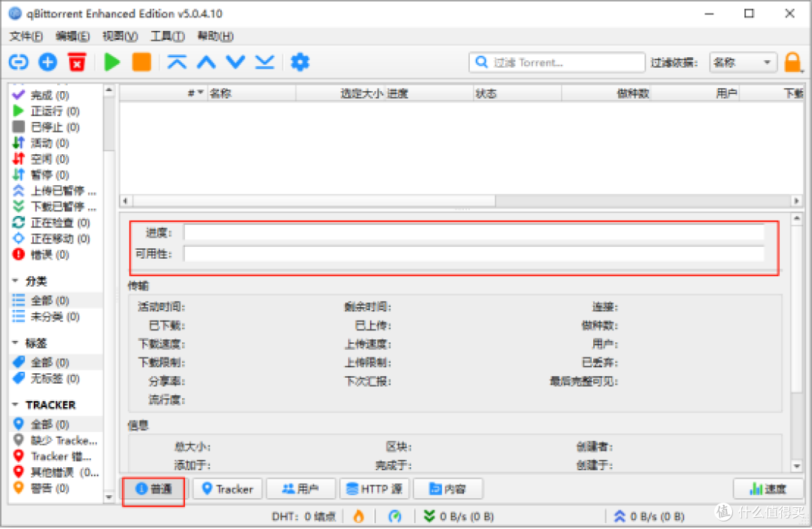This screenshot has width=812, height=529.
Task: Click the download speed 0 B/s indicator
Action: pyautogui.click(x=459, y=516)
